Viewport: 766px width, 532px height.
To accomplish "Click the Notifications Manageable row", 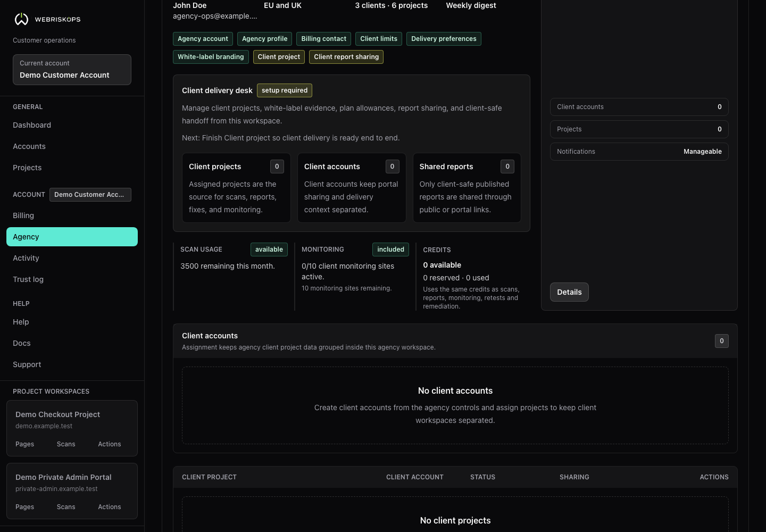I will click(639, 152).
